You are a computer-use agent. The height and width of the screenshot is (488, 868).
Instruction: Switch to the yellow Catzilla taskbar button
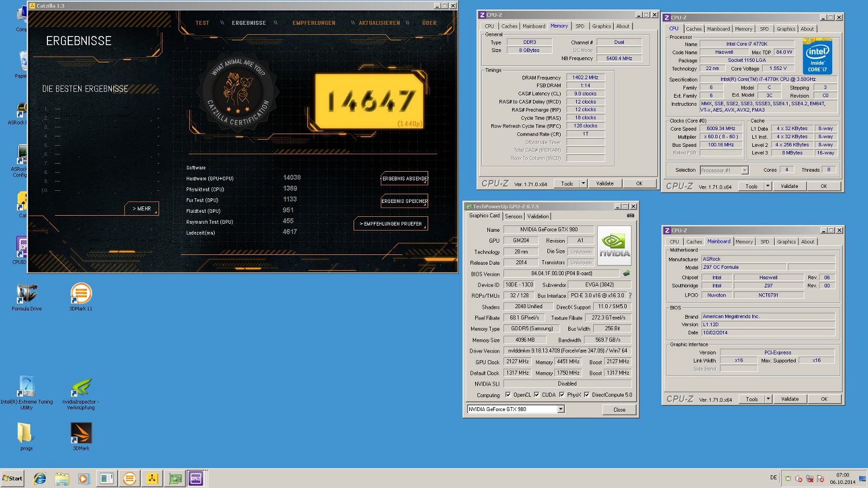point(152,479)
